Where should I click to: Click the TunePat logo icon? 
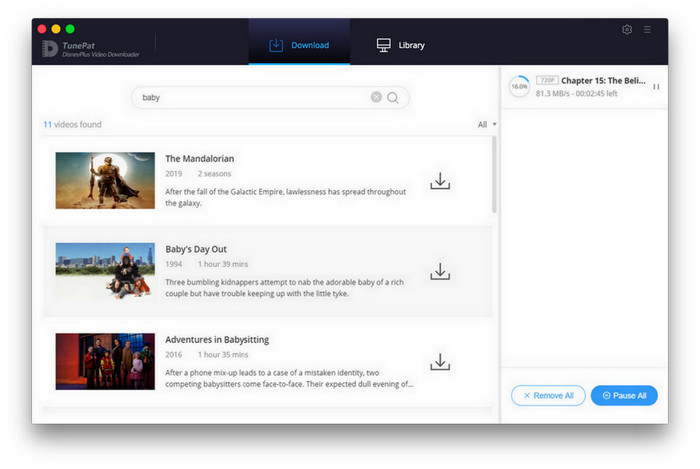50,49
